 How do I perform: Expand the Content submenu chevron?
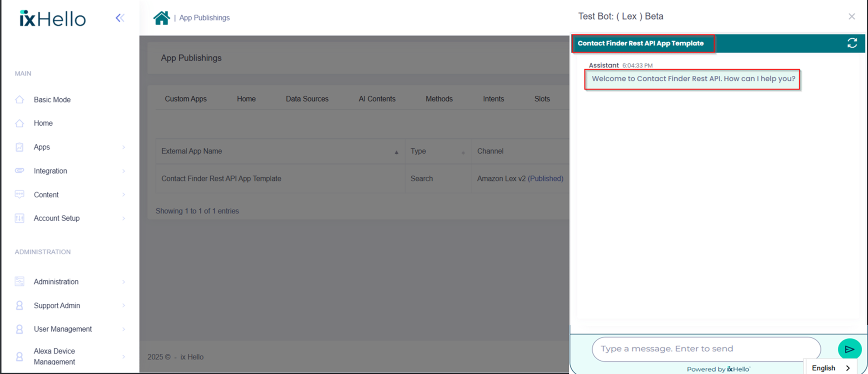pos(124,194)
